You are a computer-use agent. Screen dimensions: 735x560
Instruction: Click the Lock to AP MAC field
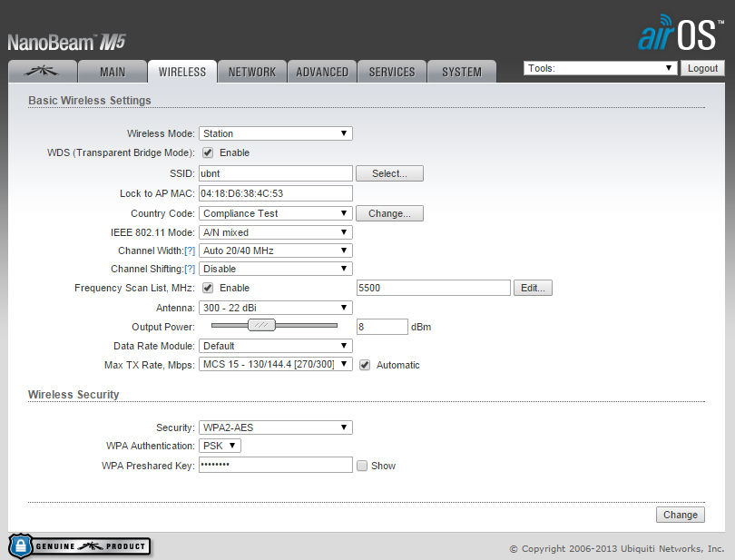[275, 193]
